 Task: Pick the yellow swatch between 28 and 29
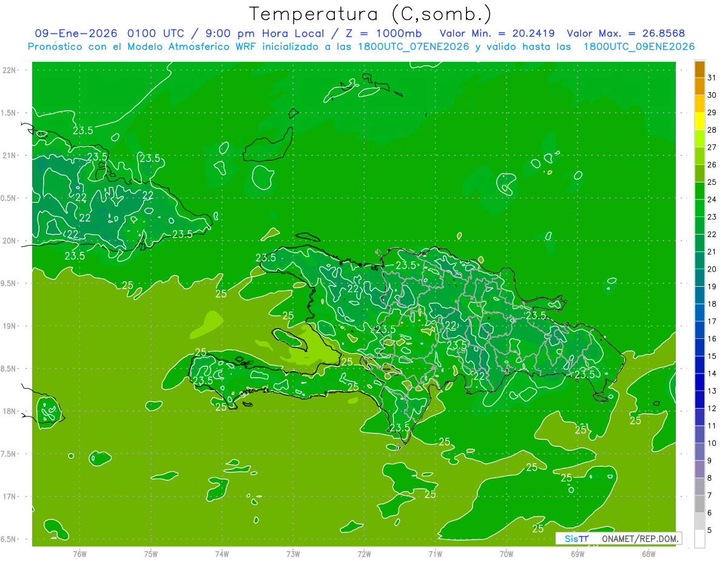pyautogui.click(x=699, y=121)
